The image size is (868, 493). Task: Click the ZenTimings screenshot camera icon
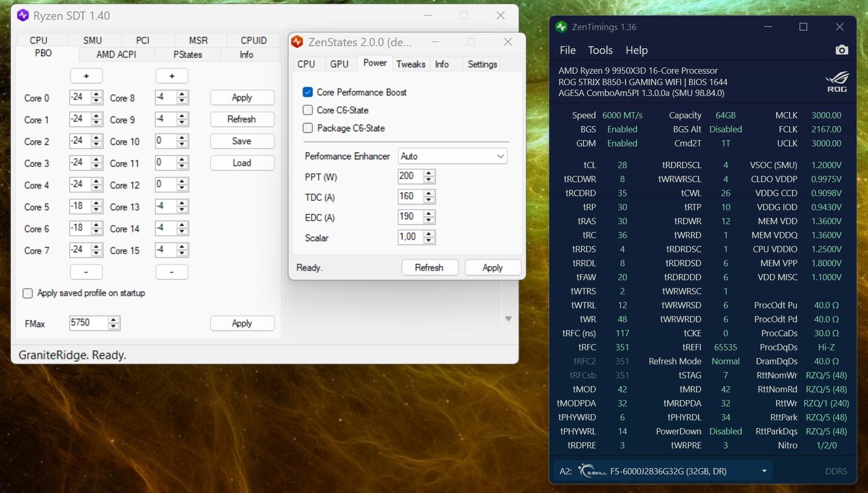click(x=842, y=50)
